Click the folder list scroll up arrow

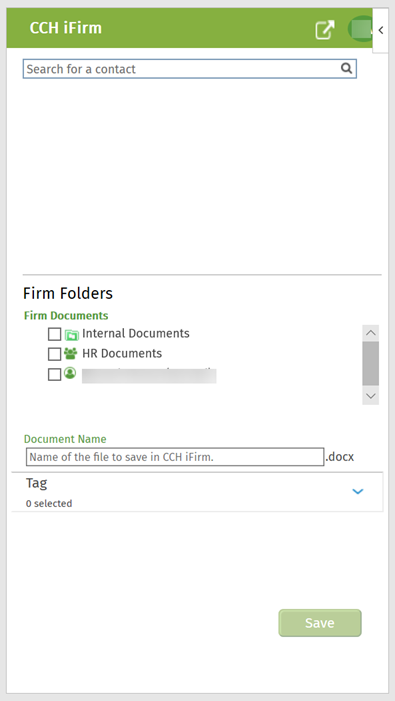click(x=370, y=333)
